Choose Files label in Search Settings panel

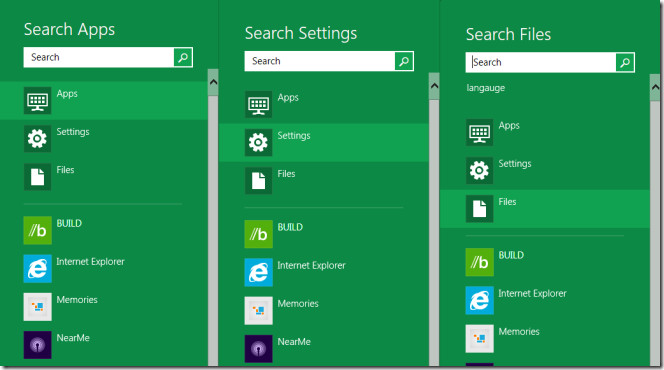pos(286,174)
